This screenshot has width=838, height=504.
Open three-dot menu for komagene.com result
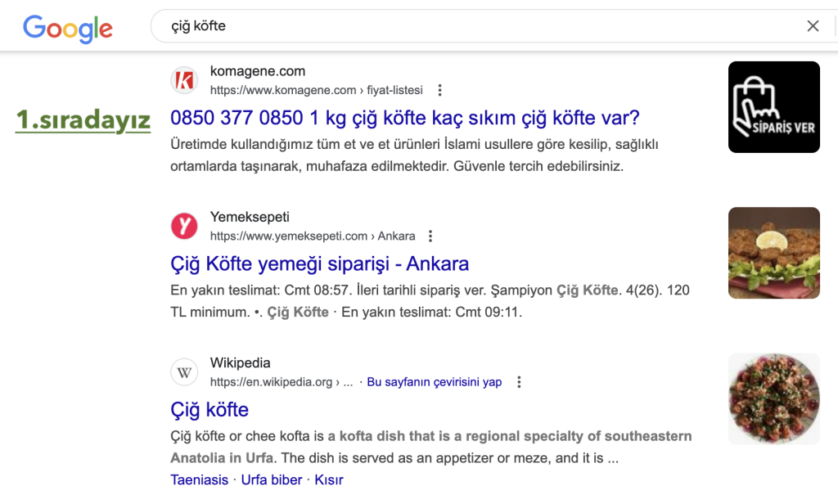(x=440, y=90)
